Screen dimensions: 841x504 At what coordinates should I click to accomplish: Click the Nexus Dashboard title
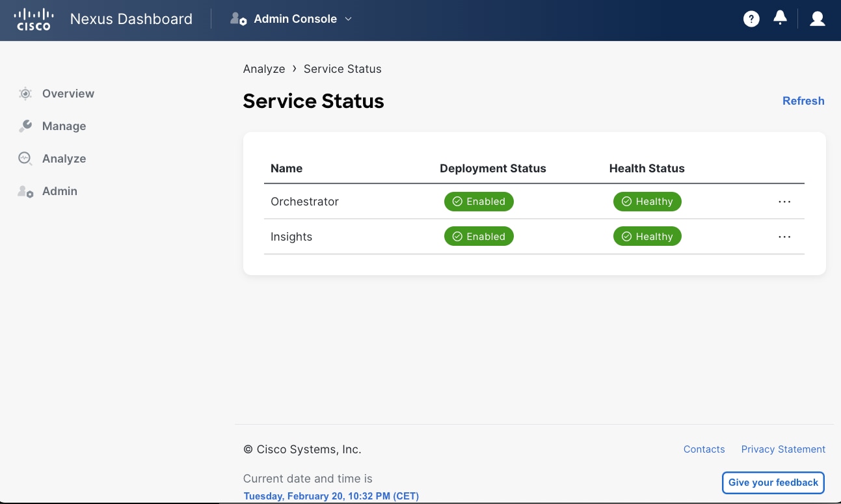131,19
